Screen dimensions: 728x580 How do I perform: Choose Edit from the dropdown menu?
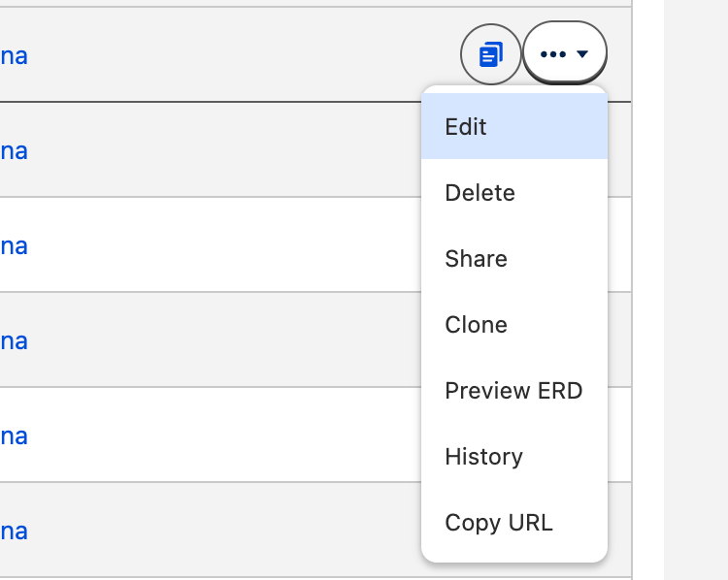pyautogui.click(x=514, y=126)
